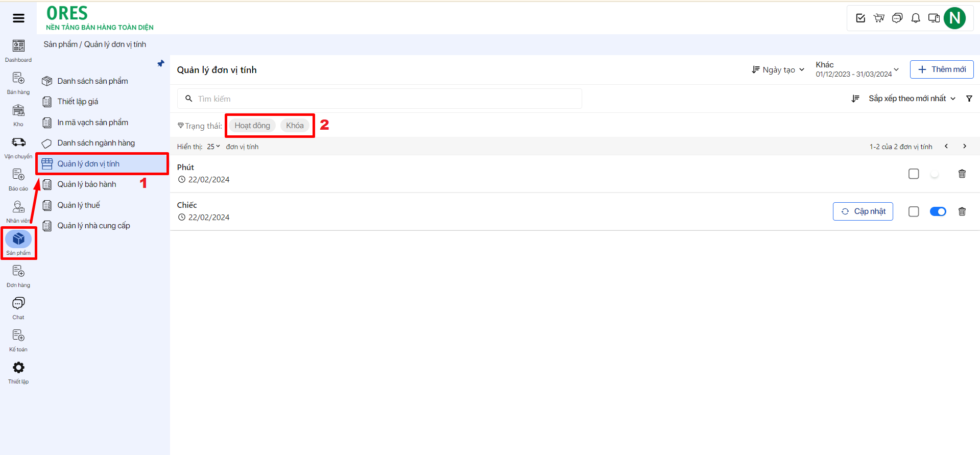Open the filter funnel icon
The width and height of the screenshot is (980, 455).
(969, 99)
